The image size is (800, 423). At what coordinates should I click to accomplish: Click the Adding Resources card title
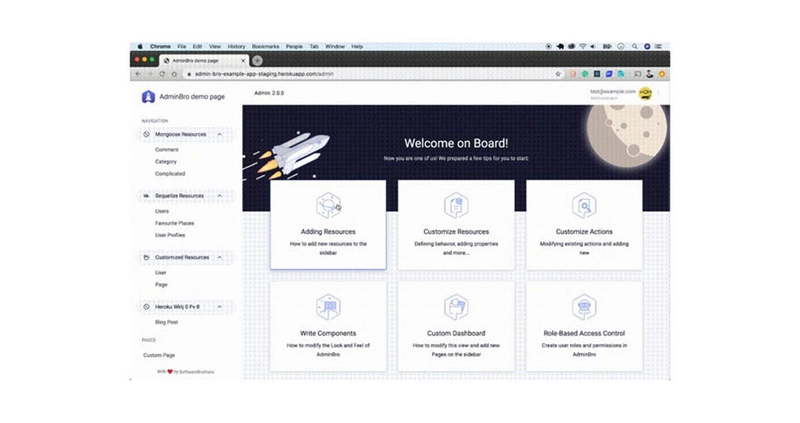[328, 232]
